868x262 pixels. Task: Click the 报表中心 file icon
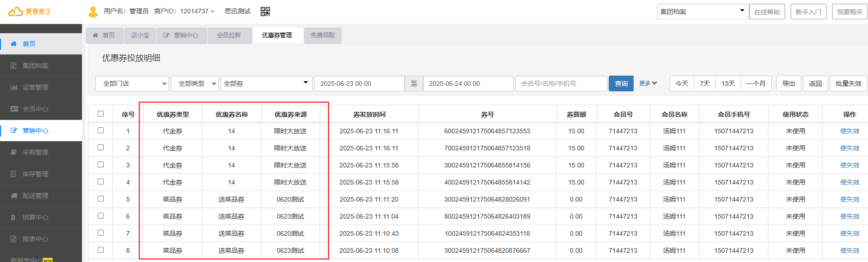pyautogui.click(x=13, y=239)
